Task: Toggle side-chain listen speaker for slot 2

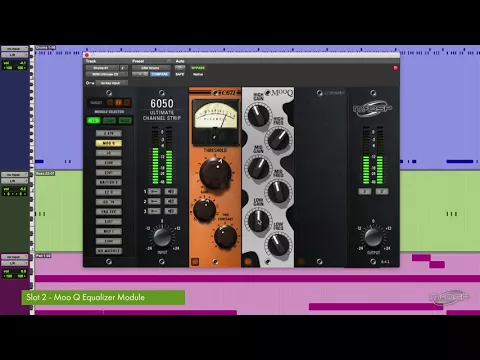Action: click(x=171, y=201)
